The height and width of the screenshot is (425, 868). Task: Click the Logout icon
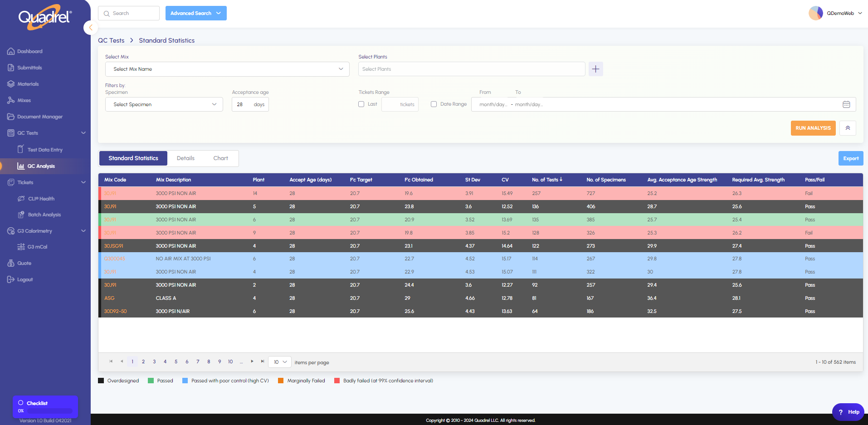11,279
